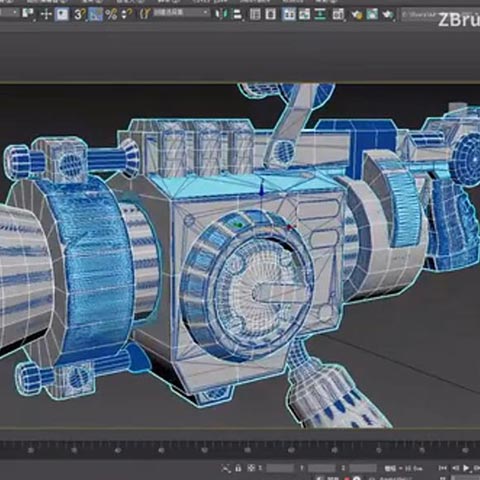Click the Play Animation button
Image resolution: width=480 pixels, height=480 pixels.
466,468
